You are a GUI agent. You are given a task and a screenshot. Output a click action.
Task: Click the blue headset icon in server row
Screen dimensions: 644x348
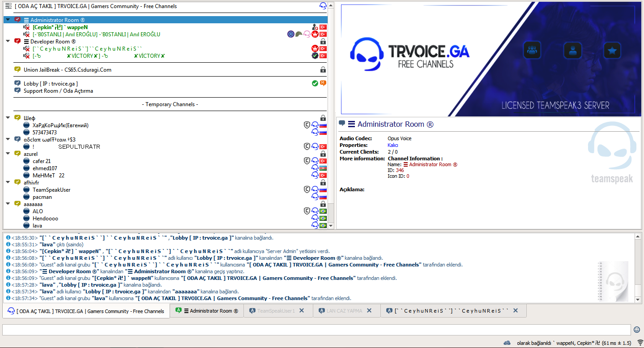click(x=323, y=6)
